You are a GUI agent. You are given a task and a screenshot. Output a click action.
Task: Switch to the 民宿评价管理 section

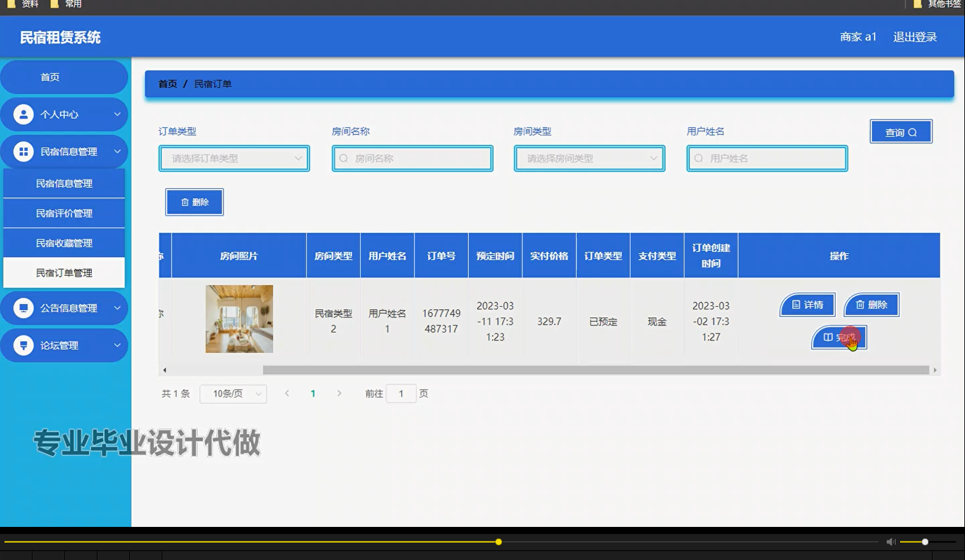(64, 213)
